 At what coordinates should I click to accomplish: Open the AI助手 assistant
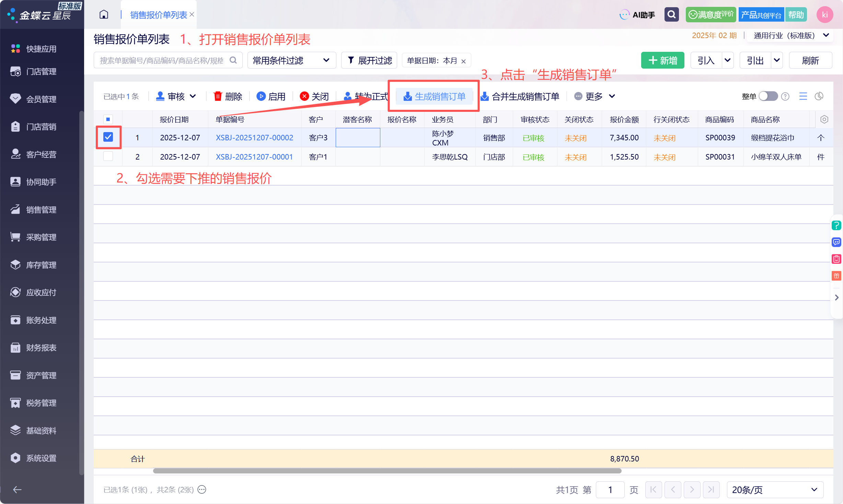pyautogui.click(x=637, y=15)
